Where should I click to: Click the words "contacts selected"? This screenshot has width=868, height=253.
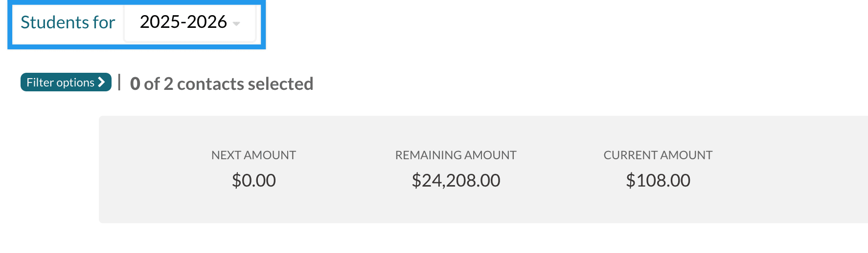coord(245,84)
